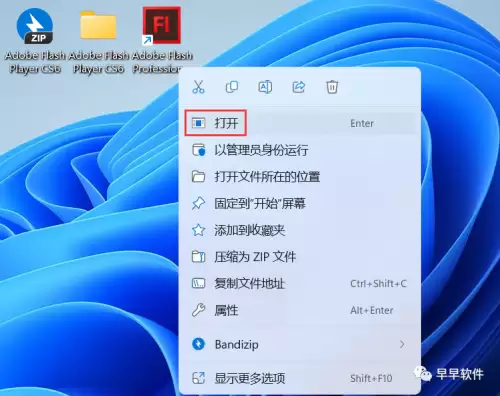Click the folder icon beside 打开文件所在的位置
Image resolution: width=500 pixels, height=396 pixels.
[x=198, y=177]
